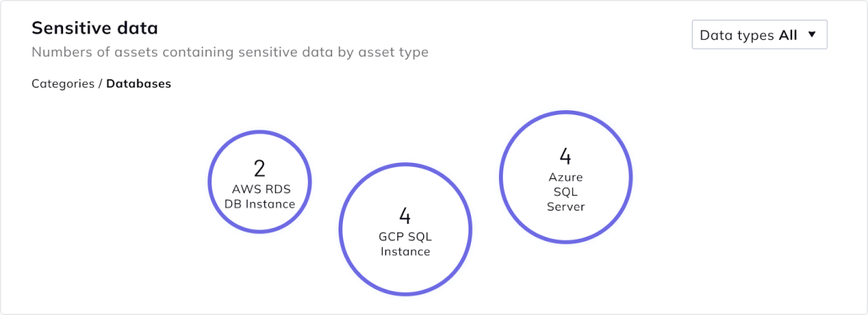Screen dimensions: 868x315
Task: Click the Data types dropdown arrow
Action: point(812,35)
